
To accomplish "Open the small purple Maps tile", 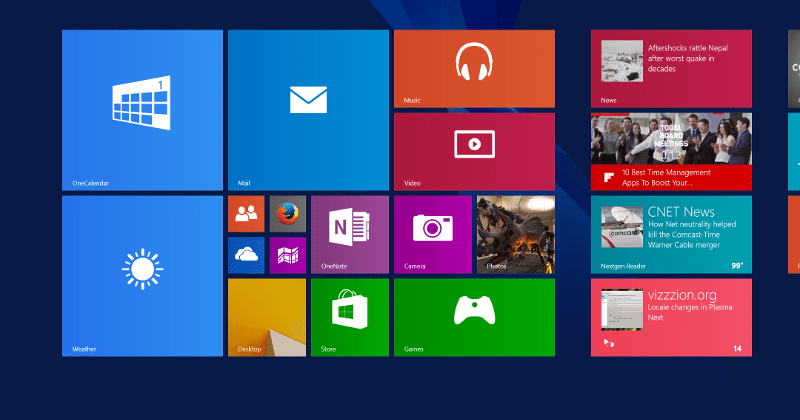I will [x=288, y=255].
